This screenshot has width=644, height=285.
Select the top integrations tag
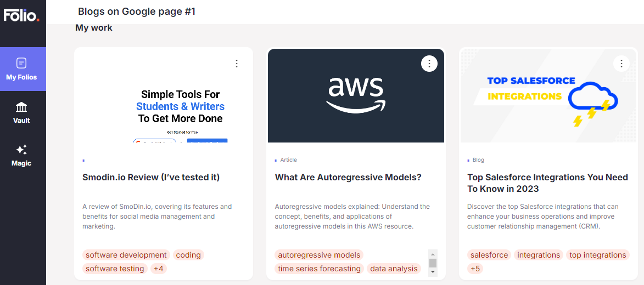tap(597, 255)
